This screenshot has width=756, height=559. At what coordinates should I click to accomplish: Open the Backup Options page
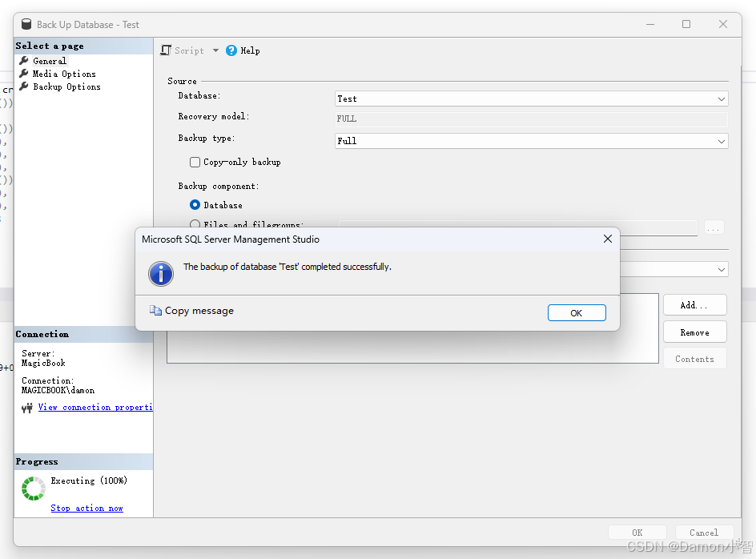(66, 86)
